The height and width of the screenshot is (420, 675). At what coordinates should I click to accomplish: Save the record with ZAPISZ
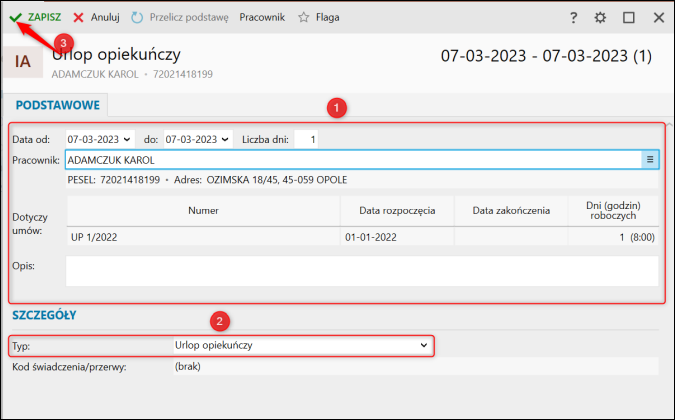point(44,17)
